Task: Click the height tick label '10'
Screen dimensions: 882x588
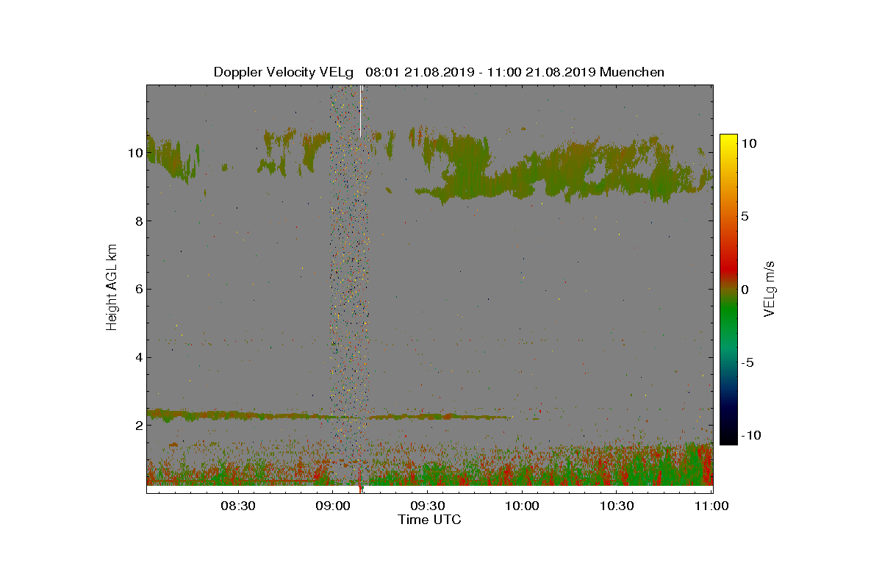Action: [x=133, y=153]
